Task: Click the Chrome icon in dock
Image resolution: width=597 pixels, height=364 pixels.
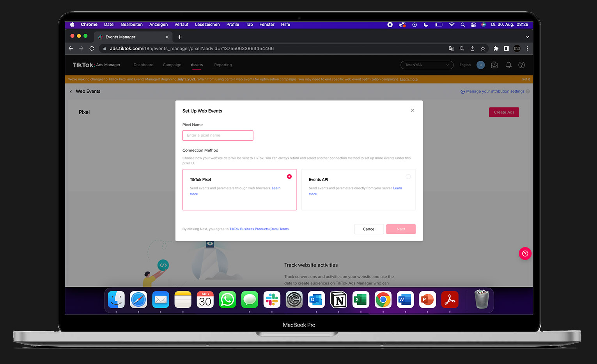Action: click(383, 300)
